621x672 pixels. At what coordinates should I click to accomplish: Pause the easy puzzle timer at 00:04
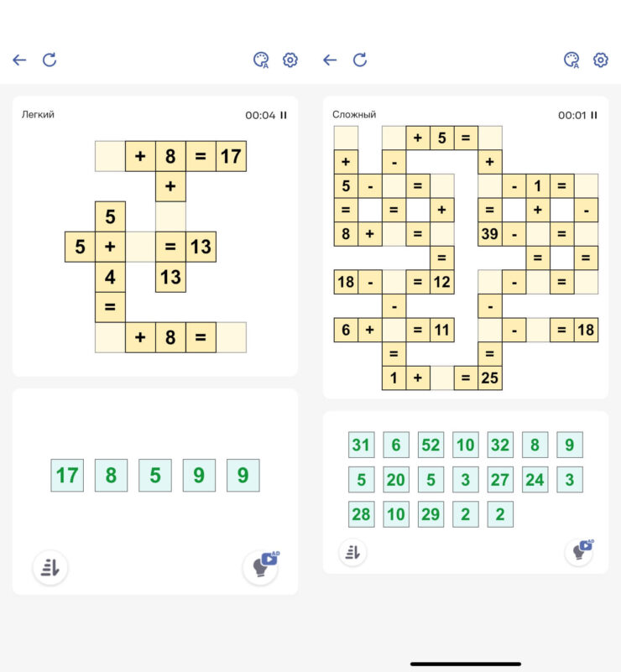284,116
